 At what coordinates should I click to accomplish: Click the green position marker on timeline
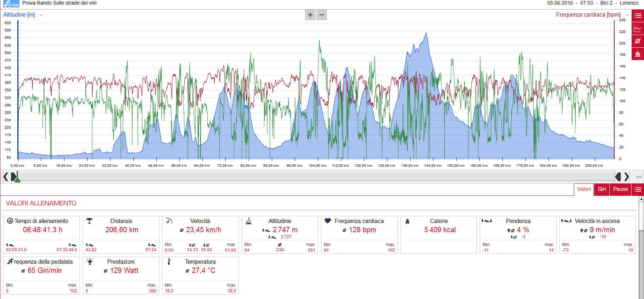[17, 180]
